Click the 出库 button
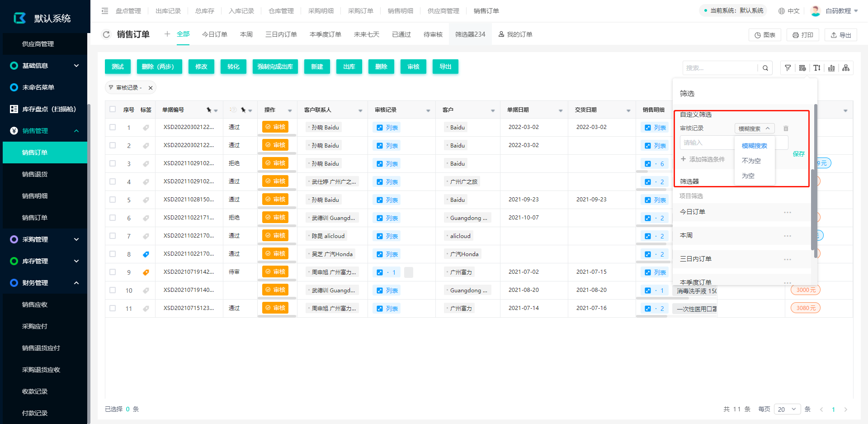The image size is (868, 424). pyautogui.click(x=349, y=67)
